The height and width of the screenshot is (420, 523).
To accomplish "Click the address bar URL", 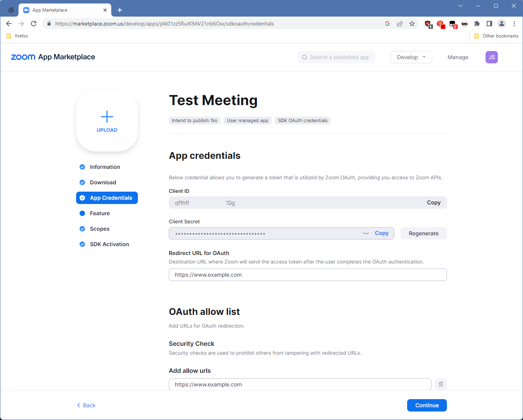I will 165,24.
